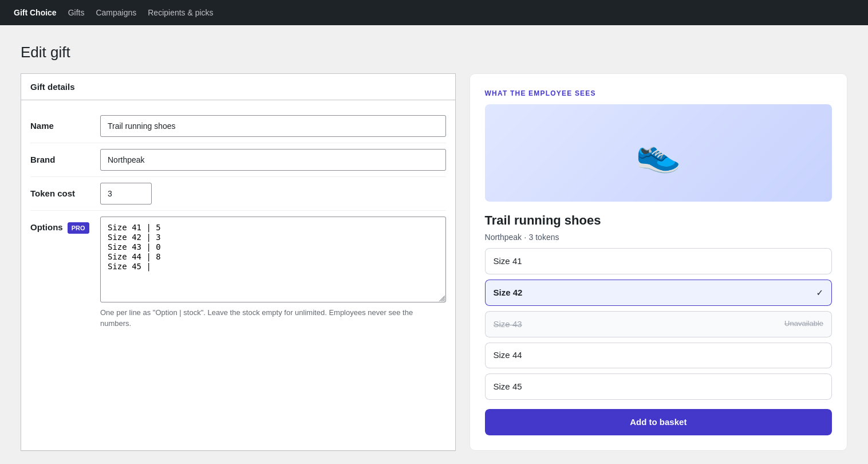This screenshot has height=464, width=868.
Task: Click inside the Options textarea
Action: (273, 259)
